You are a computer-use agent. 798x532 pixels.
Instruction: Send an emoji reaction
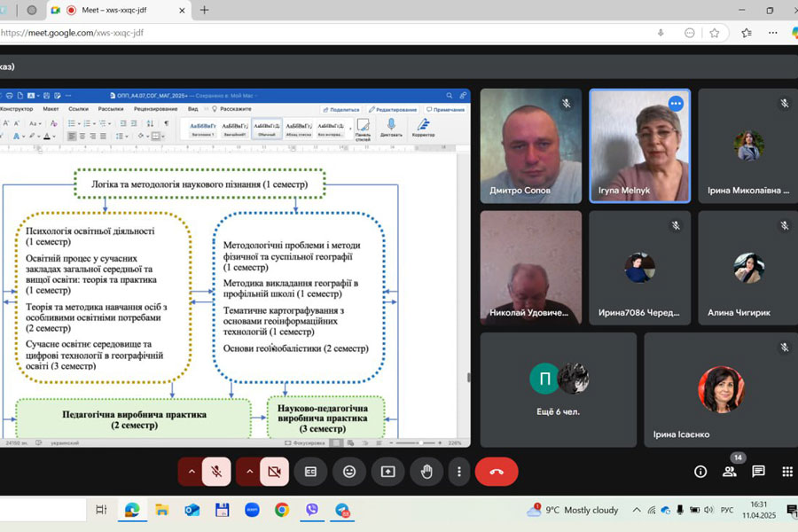(349, 472)
